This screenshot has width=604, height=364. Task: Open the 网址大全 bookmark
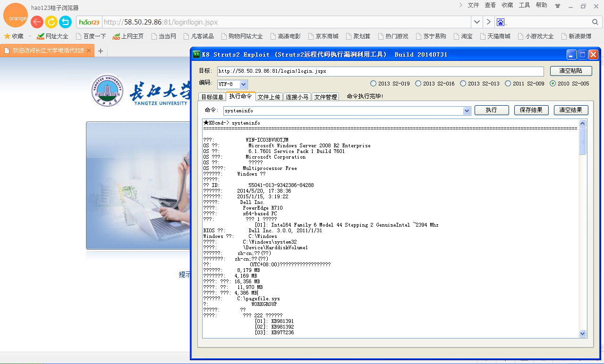[52, 36]
